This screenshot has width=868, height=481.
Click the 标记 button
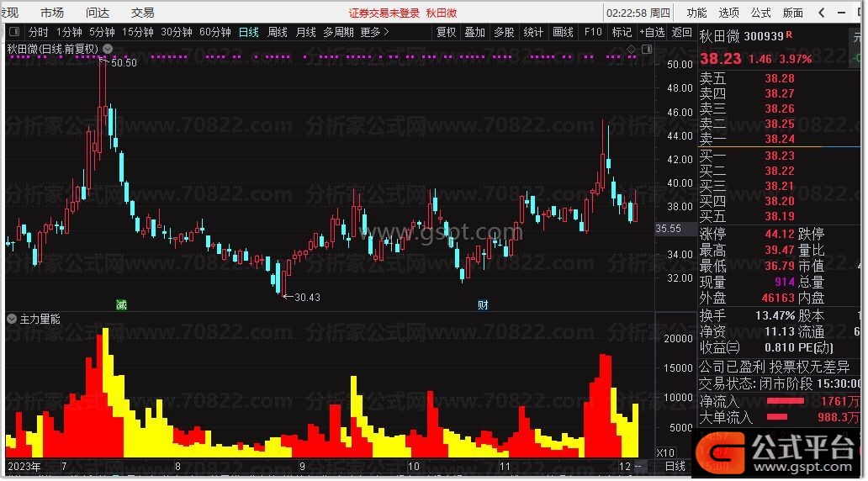(x=621, y=32)
